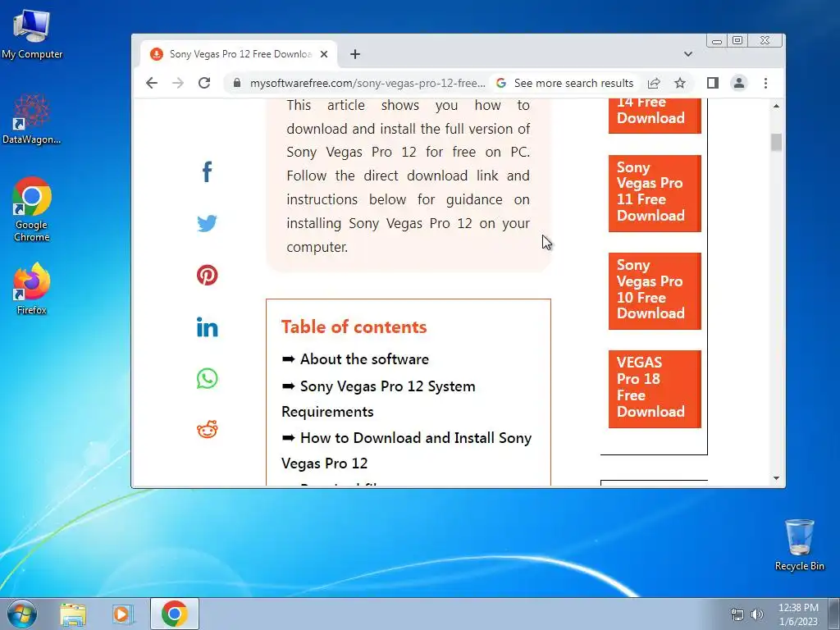Share the article on LinkedIn
Screen dimensions: 840x630
(207, 326)
